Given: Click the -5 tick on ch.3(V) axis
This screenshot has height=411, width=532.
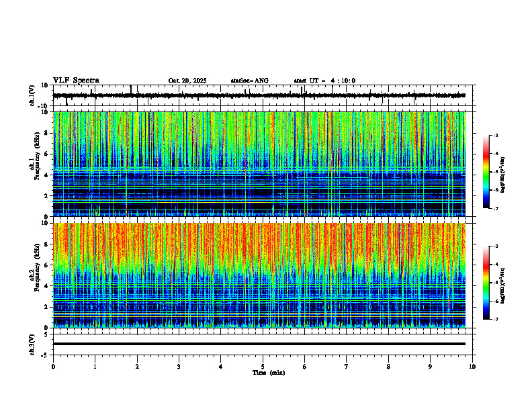Looking at the screenshot, I should point(45,355).
